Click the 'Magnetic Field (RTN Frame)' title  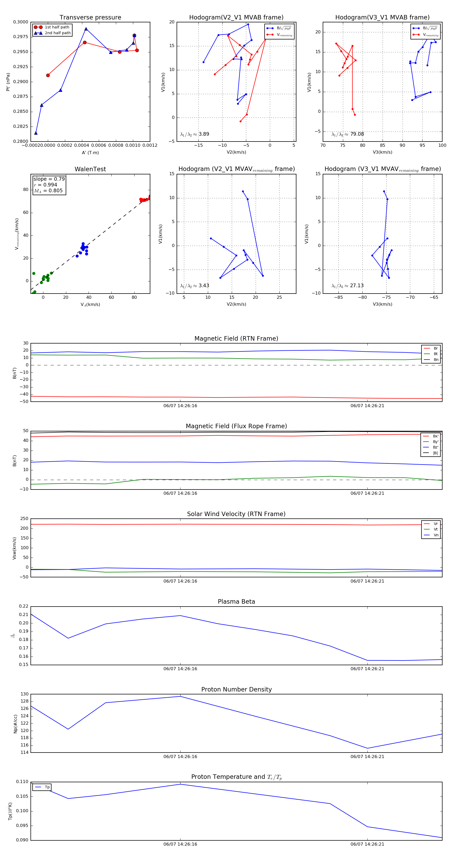click(236, 339)
